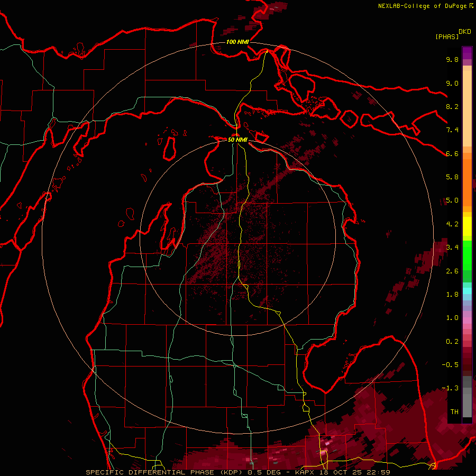This screenshot has width=476, height=476.
Task: Click the 3.4 value on the color scale
Action: coord(452,248)
